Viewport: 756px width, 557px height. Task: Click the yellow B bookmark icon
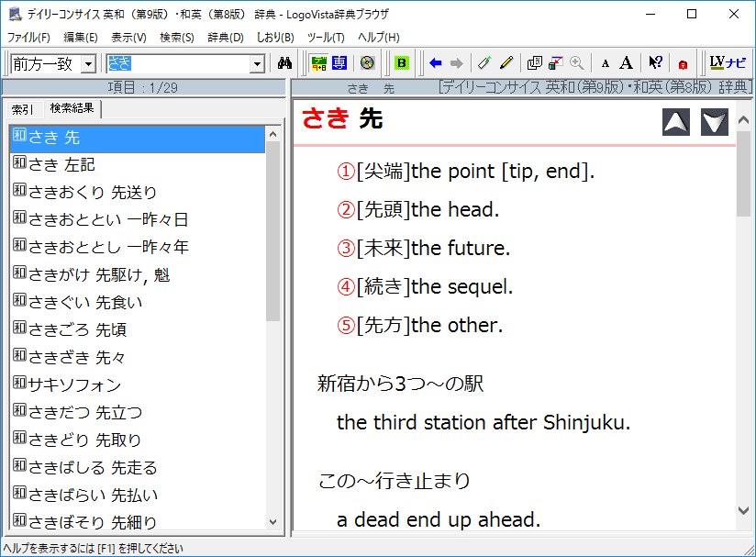[x=401, y=63]
